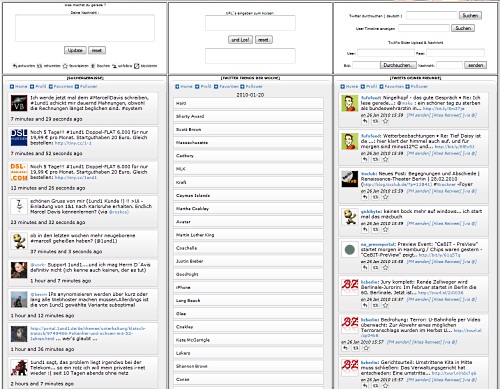Focus the TwitPic User field
Image resolution: width=500 pixels, height=389 pixels.
click(386, 53)
